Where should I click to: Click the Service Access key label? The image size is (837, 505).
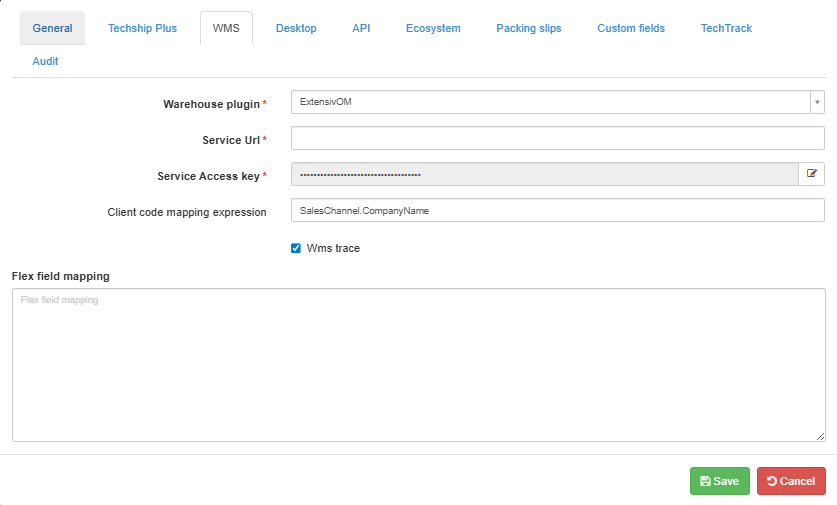point(208,176)
